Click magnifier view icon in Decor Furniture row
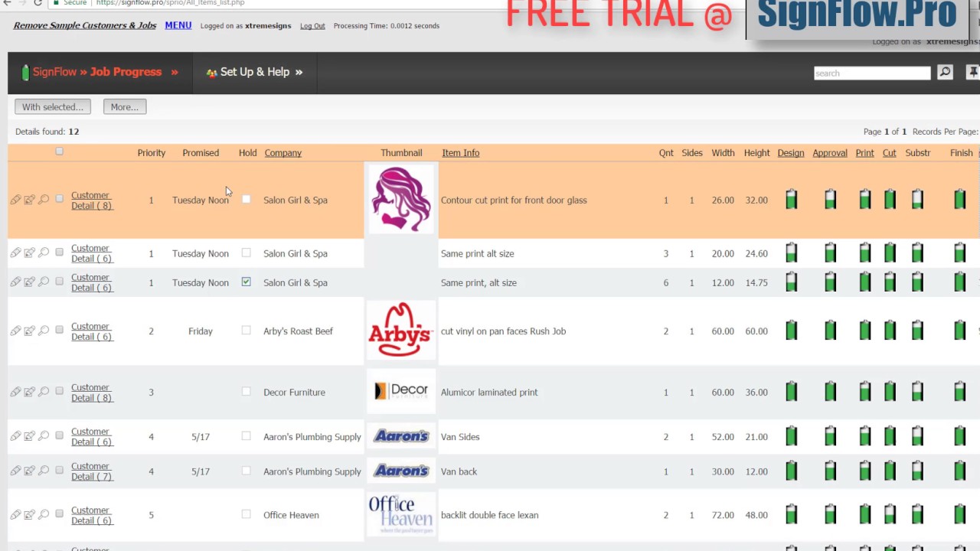 tap(44, 392)
